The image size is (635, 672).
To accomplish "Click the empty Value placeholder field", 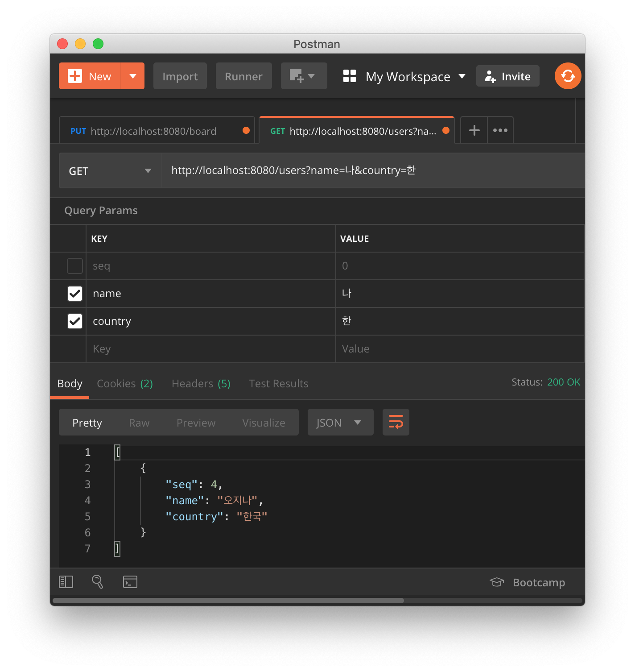I will click(x=460, y=349).
